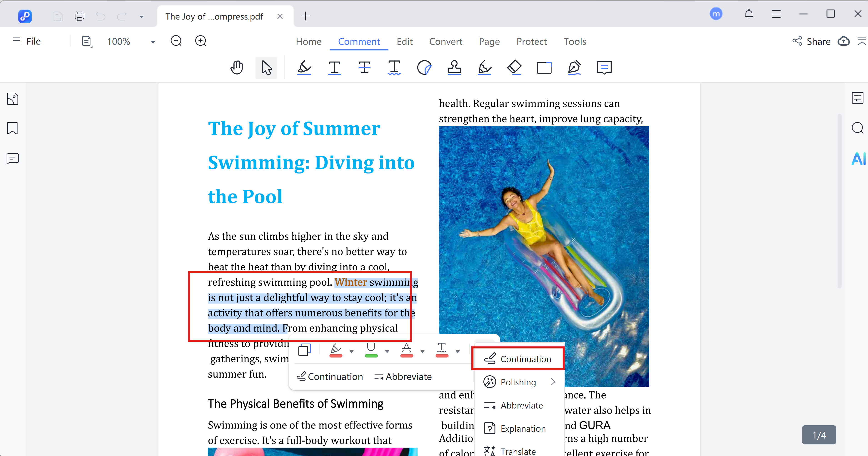Click the Rectangle shape tool
The height and width of the screenshot is (456, 868).
pyautogui.click(x=544, y=68)
